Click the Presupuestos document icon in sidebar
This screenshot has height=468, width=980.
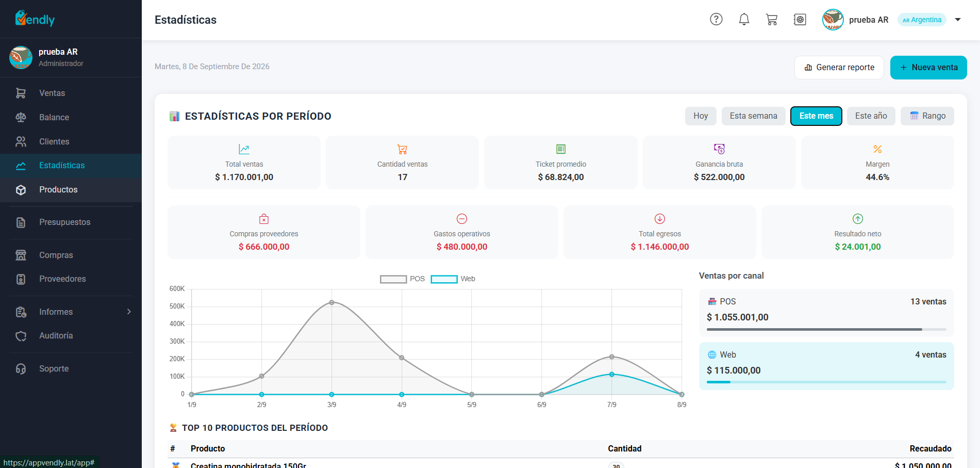21,222
